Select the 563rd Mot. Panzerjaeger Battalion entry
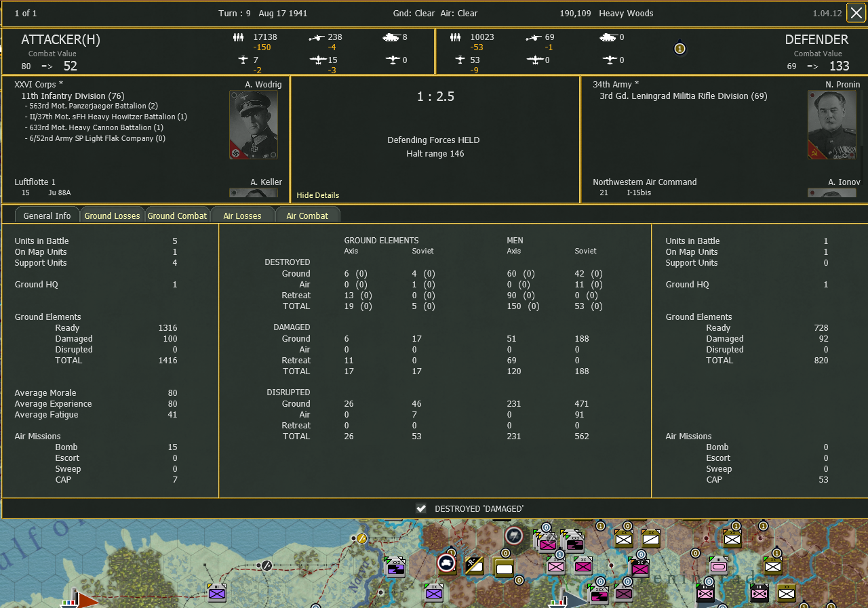 (x=91, y=106)
